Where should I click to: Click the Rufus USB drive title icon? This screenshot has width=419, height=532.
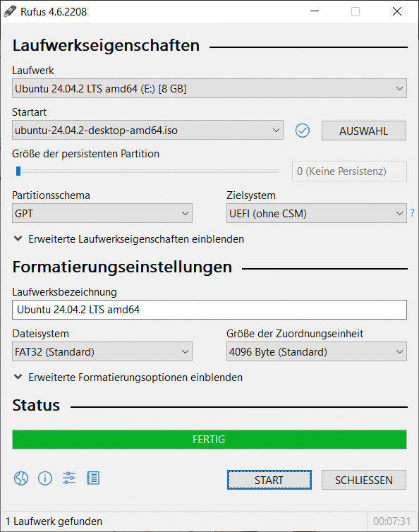pyautogui.click(x=9, y=11)
